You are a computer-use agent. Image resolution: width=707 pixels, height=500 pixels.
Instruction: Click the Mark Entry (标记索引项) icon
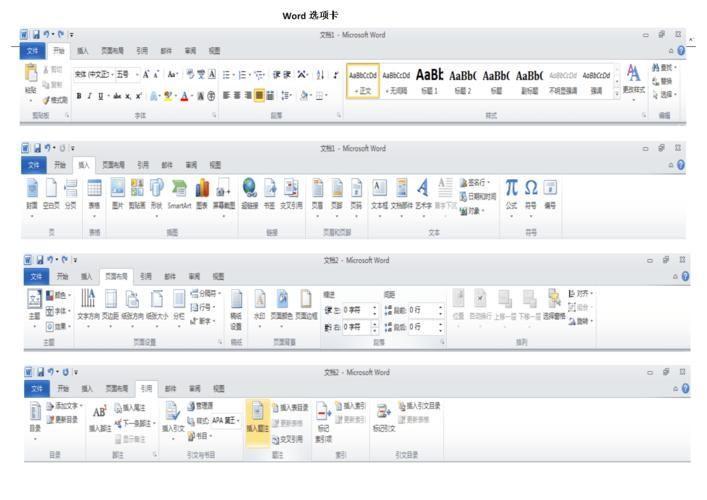[x=323, y=411]
